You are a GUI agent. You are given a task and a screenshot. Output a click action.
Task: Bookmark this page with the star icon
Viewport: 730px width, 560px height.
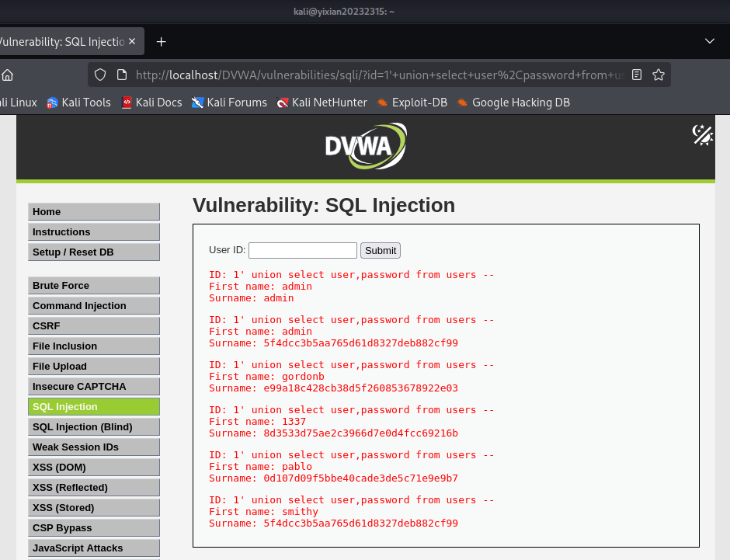coord(659,75)
